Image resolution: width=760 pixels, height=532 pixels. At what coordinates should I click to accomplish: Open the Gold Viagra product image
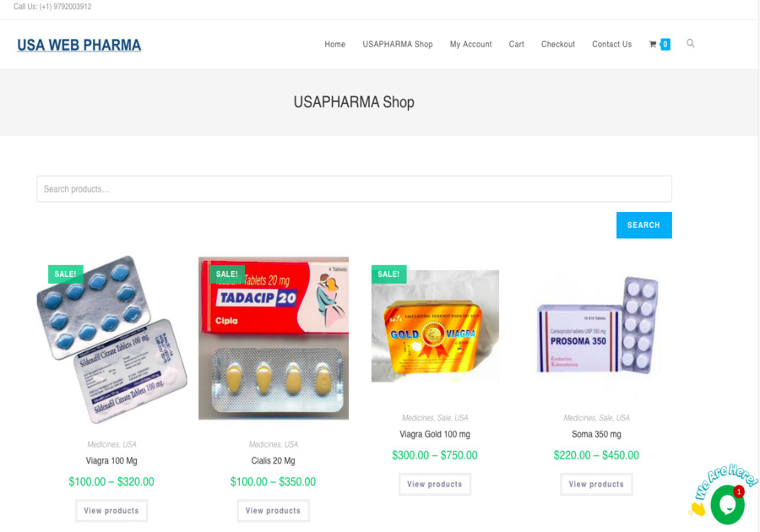[x=435, y=326]
